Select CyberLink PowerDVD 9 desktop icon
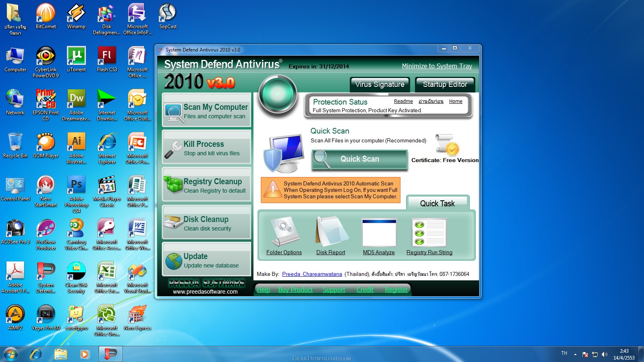Image resolution: width=644 pixels, height=362 pixels. (45, 62)
